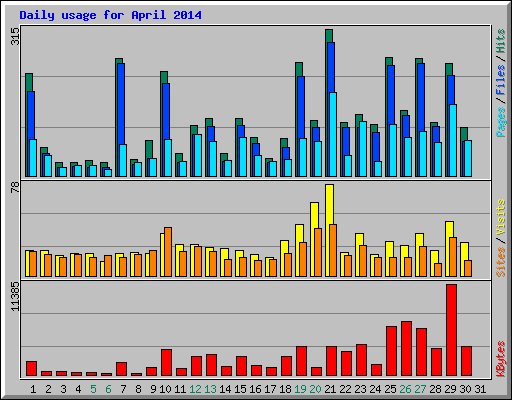The width and height of the screenshot is (512, 400).
Task: Select the blue Files bar for day 7
Action: click(121, 104)
